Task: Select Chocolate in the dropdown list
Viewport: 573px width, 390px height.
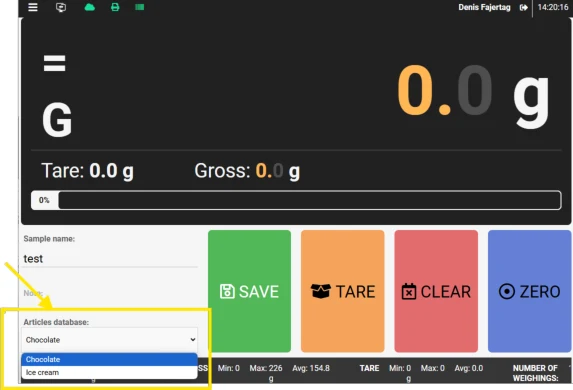Action: click(x=110, y=359)
